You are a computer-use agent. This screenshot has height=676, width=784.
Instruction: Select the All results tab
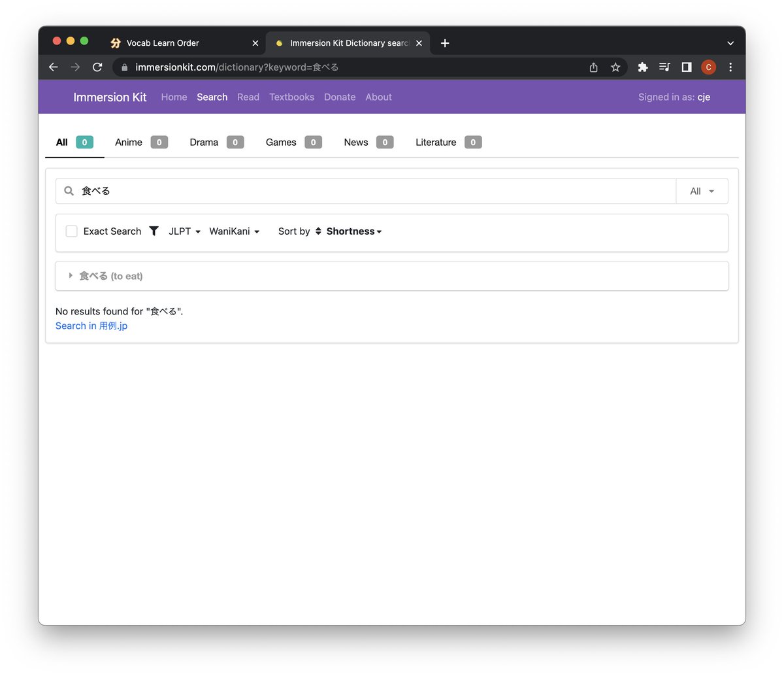[x=74, y=142]
